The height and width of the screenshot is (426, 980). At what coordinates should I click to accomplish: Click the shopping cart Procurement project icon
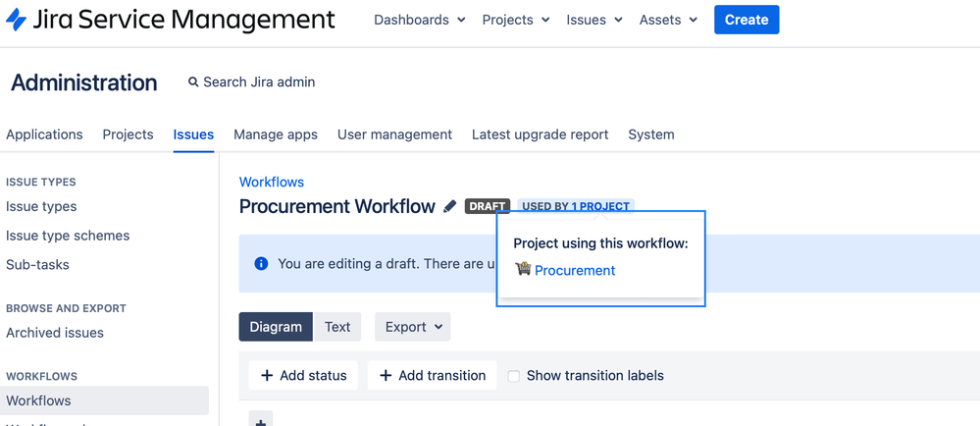(523, 270)
